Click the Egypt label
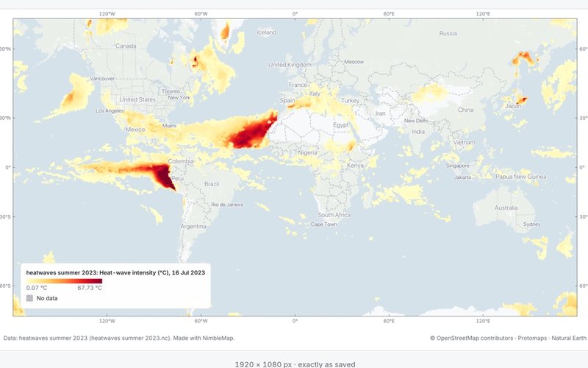The height and width of the screenshot is (368, 588). (x=341, y=125)
